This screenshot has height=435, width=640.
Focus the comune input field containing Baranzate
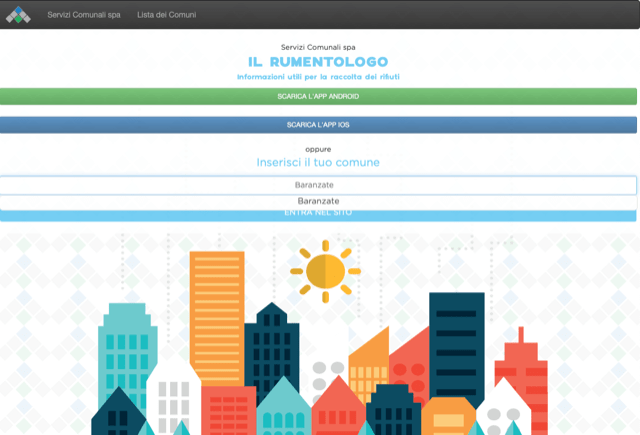point(318,185)
